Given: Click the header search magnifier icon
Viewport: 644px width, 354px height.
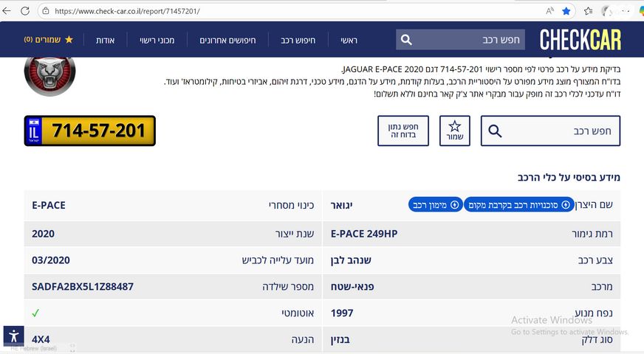Looking at the screenshot, I should coord(406,40).
